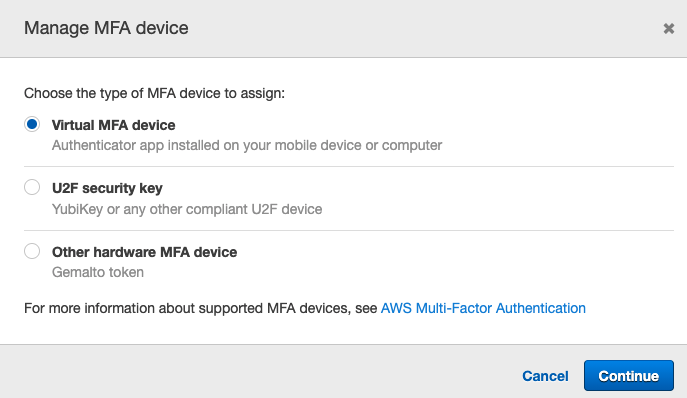Click the bold Virtual MFA device label
The width and height of the screenshot is (687, 398).
113,125
